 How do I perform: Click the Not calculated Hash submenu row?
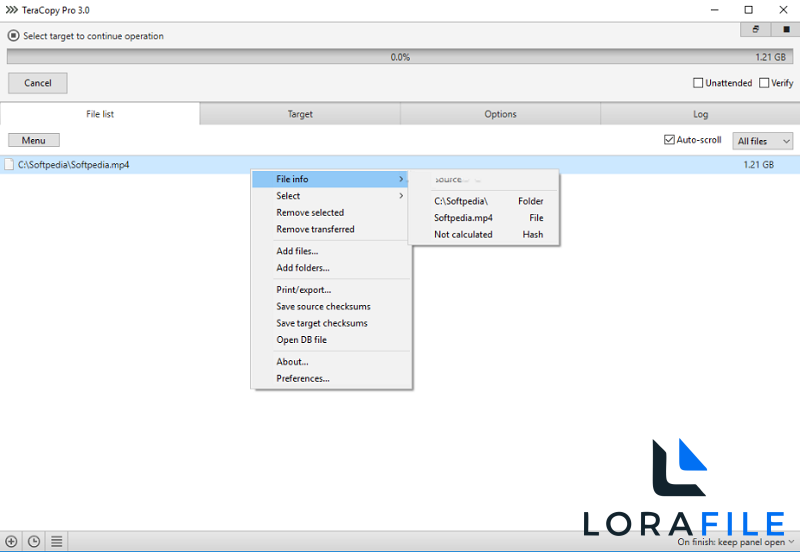point(484,235)
